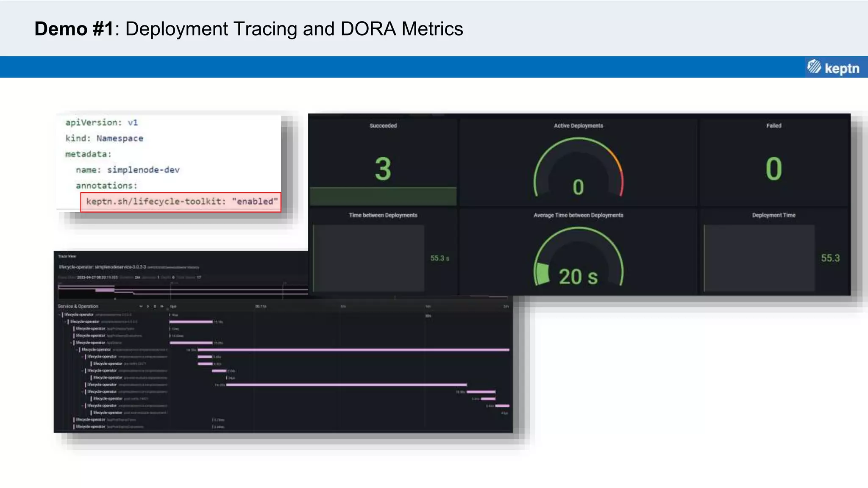Click the green 0 value in Failed panel
This screenshot has height=488, width=868.
pyautogui.click(x=773, y=169)
